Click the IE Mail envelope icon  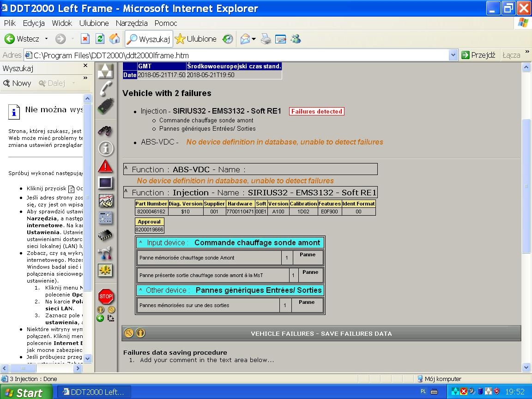click(x=245, y=39)
